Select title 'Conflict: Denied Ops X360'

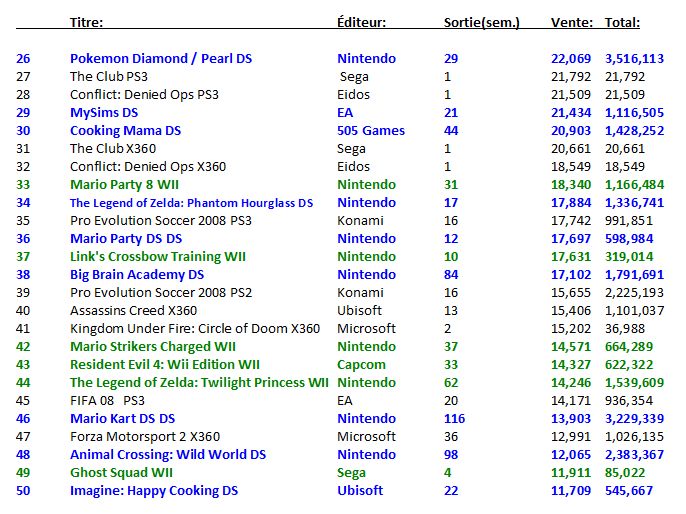148,167
